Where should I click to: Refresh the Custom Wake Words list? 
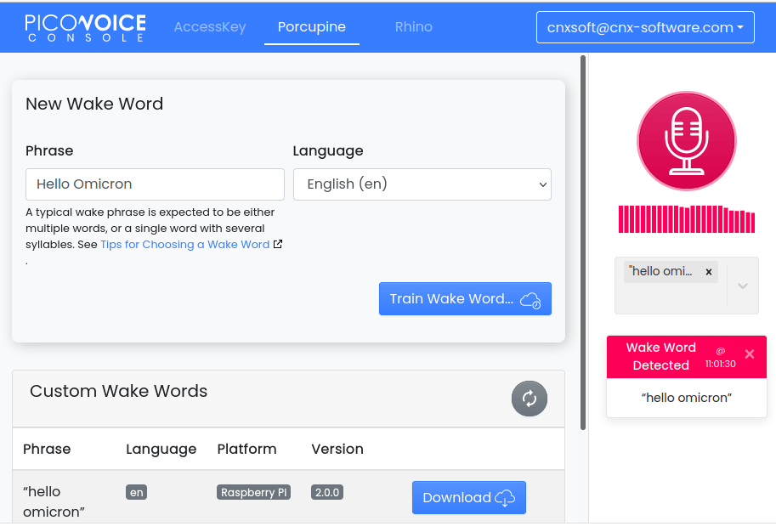529,398
